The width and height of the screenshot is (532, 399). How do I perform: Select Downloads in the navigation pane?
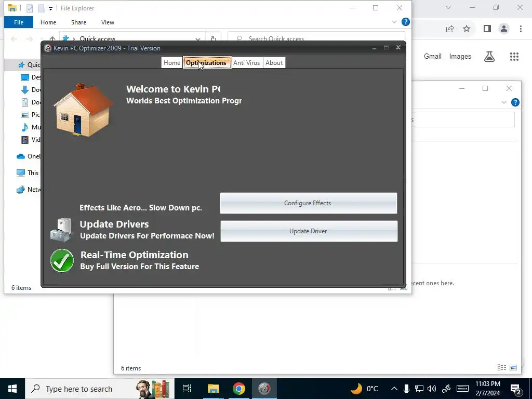31,90
